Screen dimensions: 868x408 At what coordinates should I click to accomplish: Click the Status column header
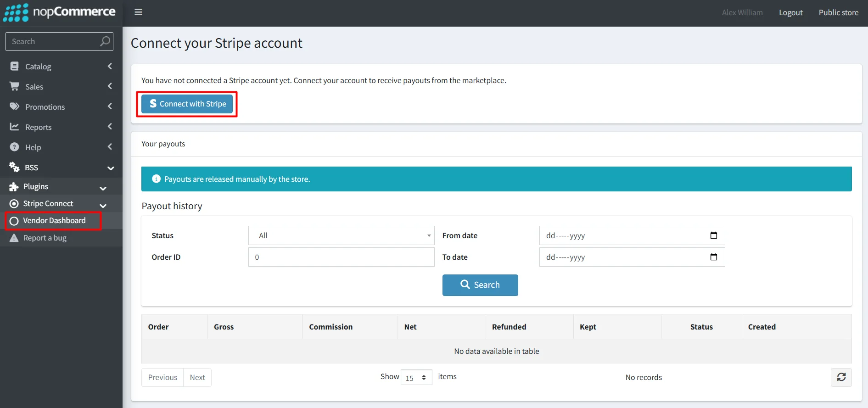point(701,327)
